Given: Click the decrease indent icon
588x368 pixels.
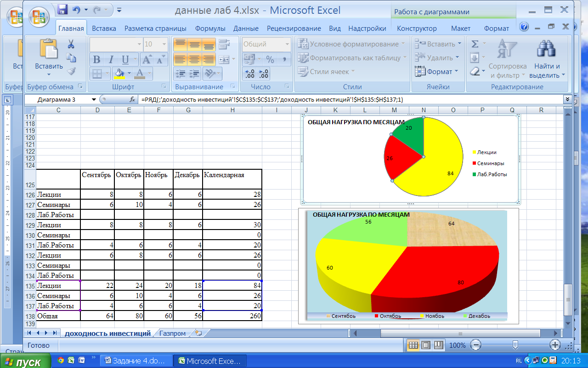Looking at the screenshot, I should tap(181, 73).
